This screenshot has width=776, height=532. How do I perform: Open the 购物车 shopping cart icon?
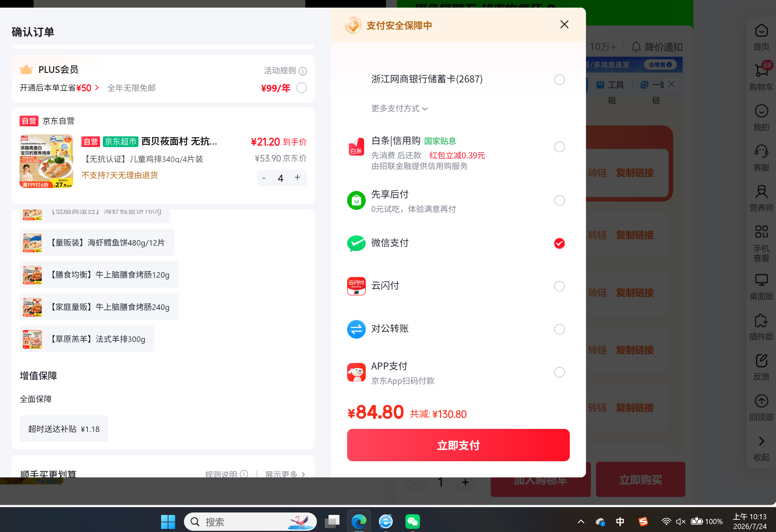point(761,70)
